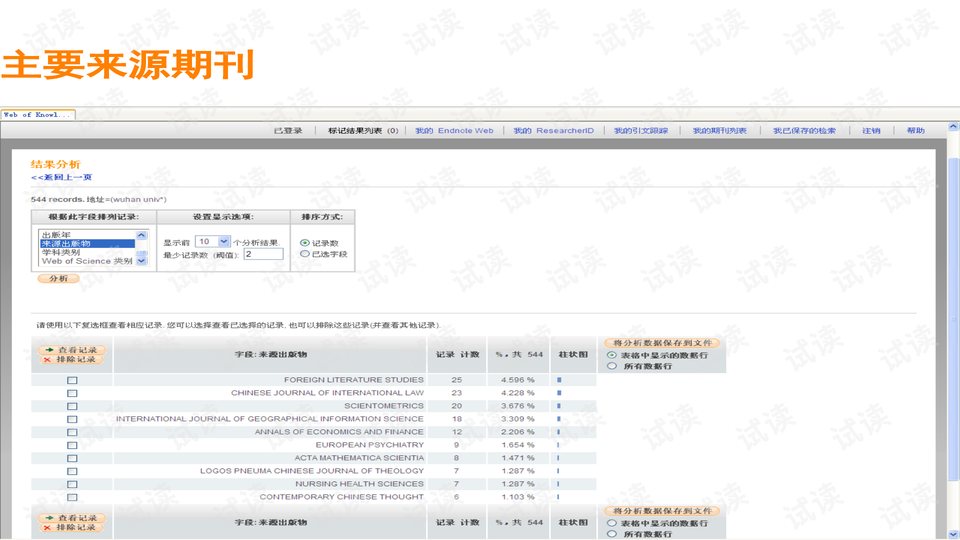Click the field list scroll-down arrow
Screen dimensions: 960x540
point(141,261)
